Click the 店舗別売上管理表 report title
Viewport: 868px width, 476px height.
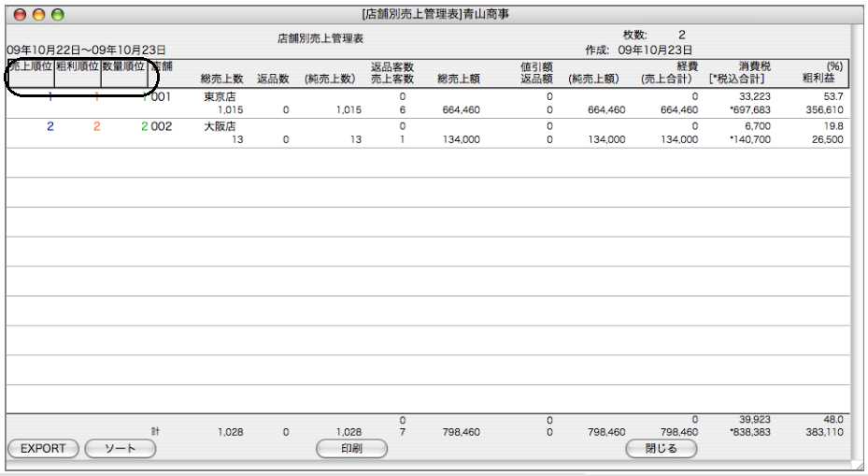point(320,38)
